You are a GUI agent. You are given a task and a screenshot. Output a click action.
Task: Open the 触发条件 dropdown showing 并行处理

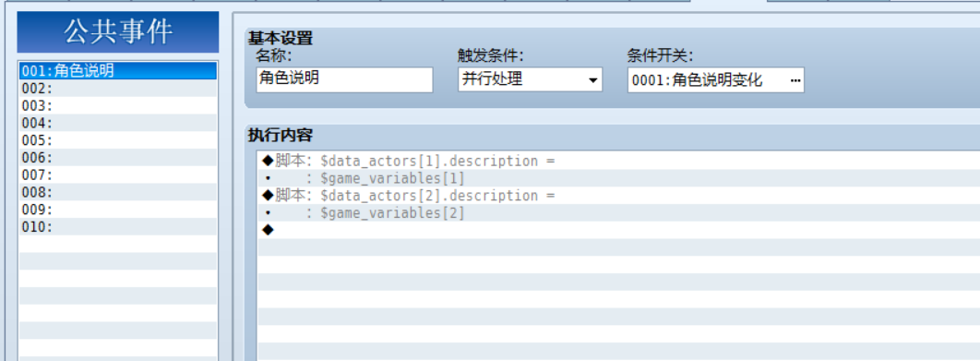[x=530, y=80]
